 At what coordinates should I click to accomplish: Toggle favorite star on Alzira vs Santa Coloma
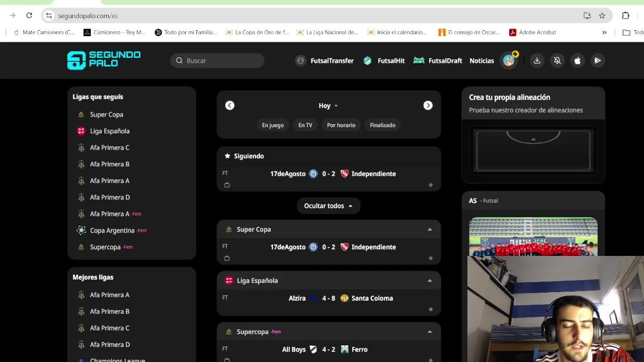click(x=431, y=310)
